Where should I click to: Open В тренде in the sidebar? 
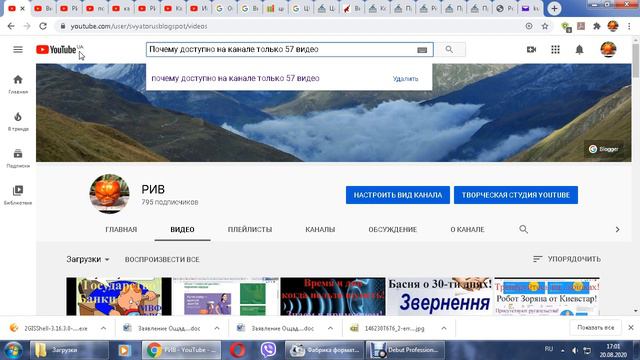pos(18,121)
